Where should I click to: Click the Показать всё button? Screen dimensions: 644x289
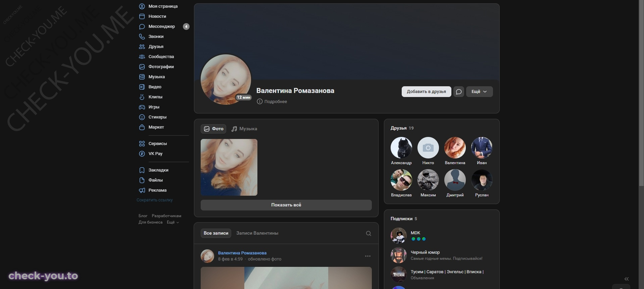pos(286,205)
